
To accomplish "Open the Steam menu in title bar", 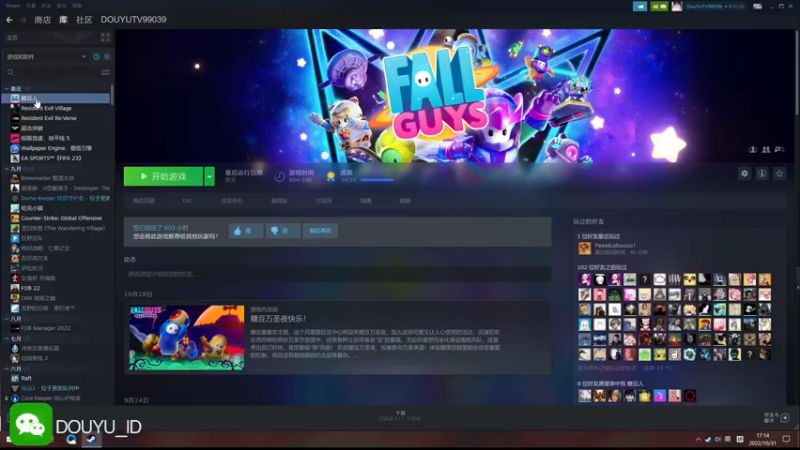I will click(13, 6).
